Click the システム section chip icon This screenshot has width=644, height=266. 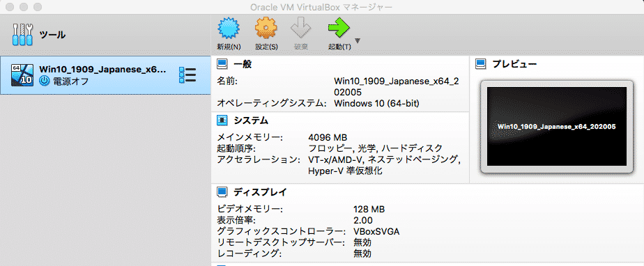pyautogui.click(x=222, y=120)
